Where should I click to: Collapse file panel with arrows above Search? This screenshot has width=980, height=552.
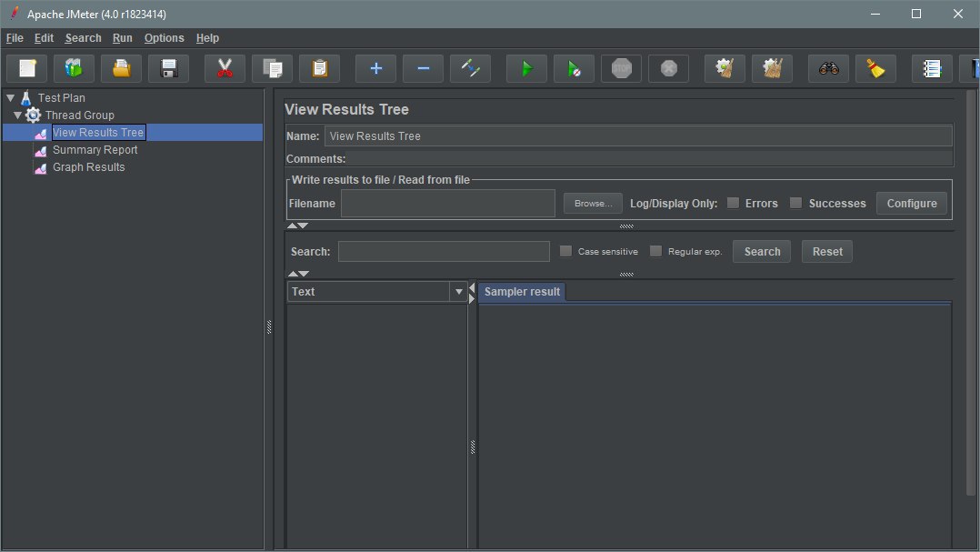(x=298, y=225)
